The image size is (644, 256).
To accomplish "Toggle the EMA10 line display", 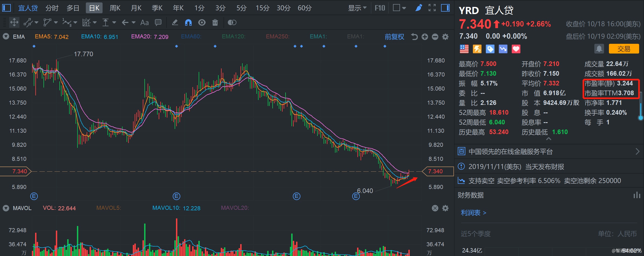I will click(x=100, y=37).
